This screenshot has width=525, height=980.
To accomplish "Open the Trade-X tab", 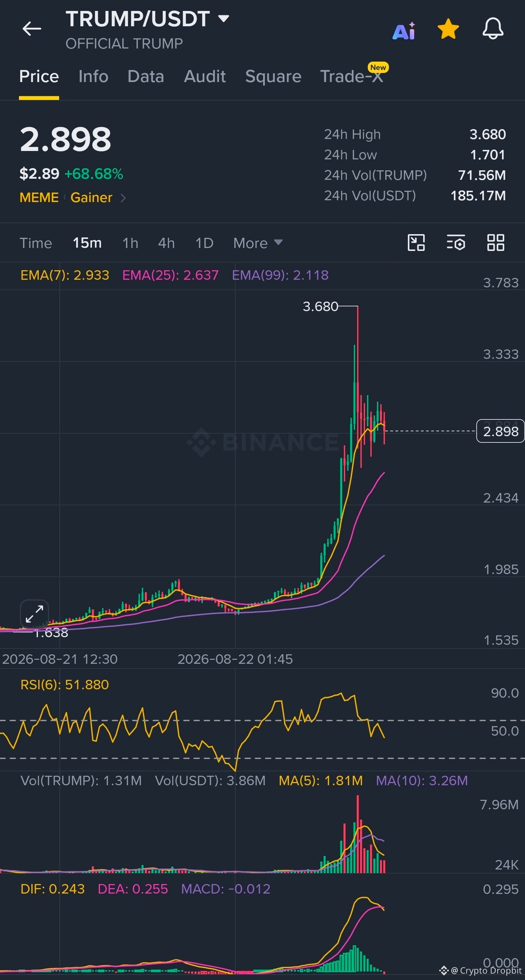I will pyautogui.click(x=352, y=77).
